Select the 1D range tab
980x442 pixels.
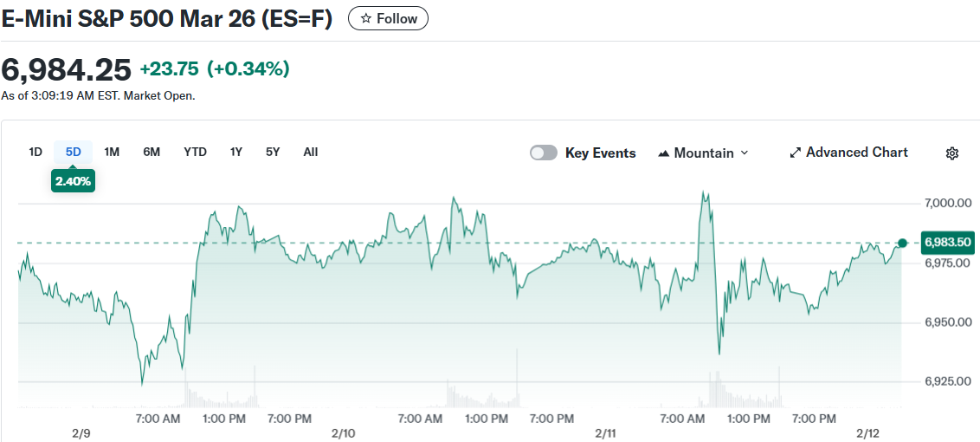(x=35, y=153)
